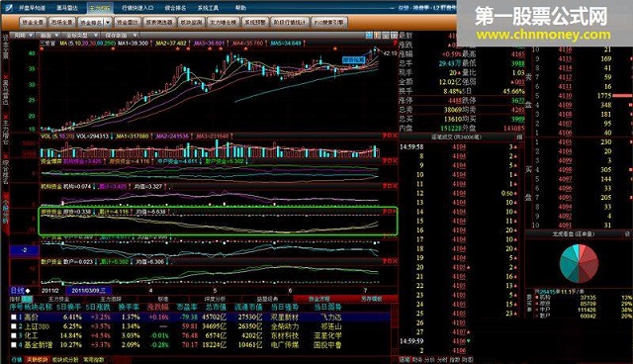Screen dimensions: 633x364
Task: Maximize the 机构资金 indicator panel
Action: [x=390, y=186]
